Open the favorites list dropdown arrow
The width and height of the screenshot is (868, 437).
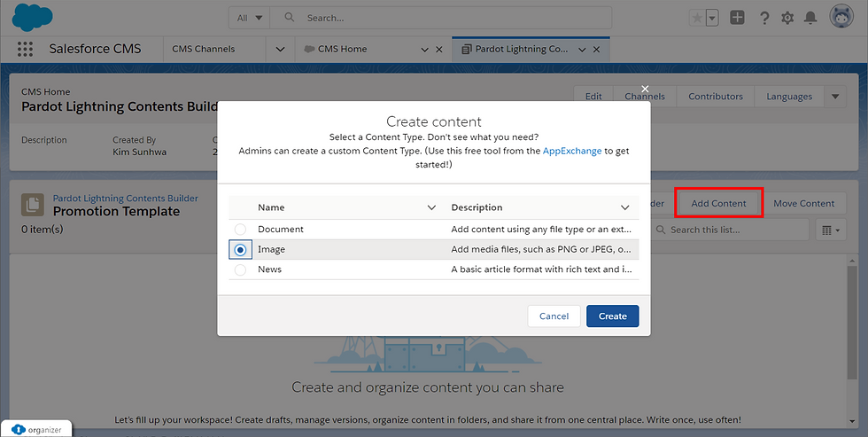[712, 18]
